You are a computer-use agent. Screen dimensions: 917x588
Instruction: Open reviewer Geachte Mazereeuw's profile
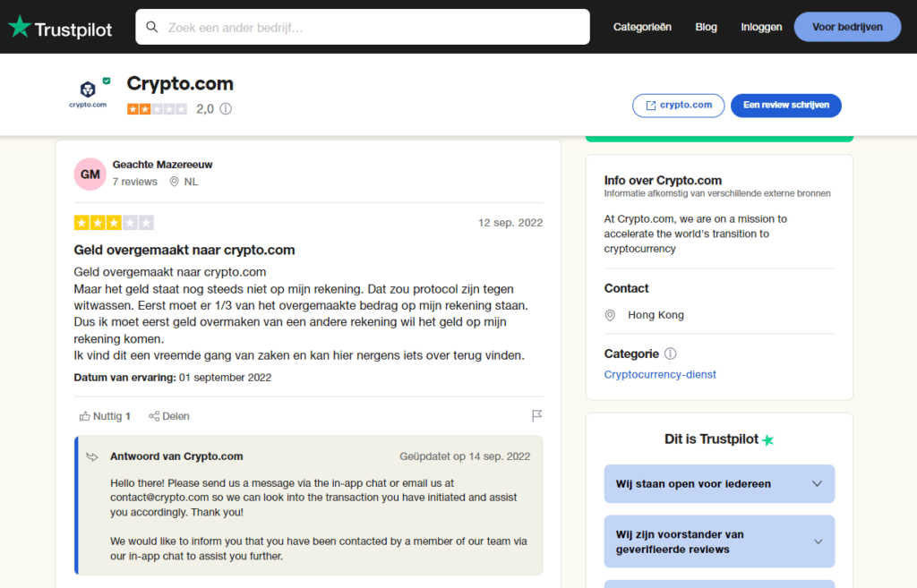tap(163, 165)
